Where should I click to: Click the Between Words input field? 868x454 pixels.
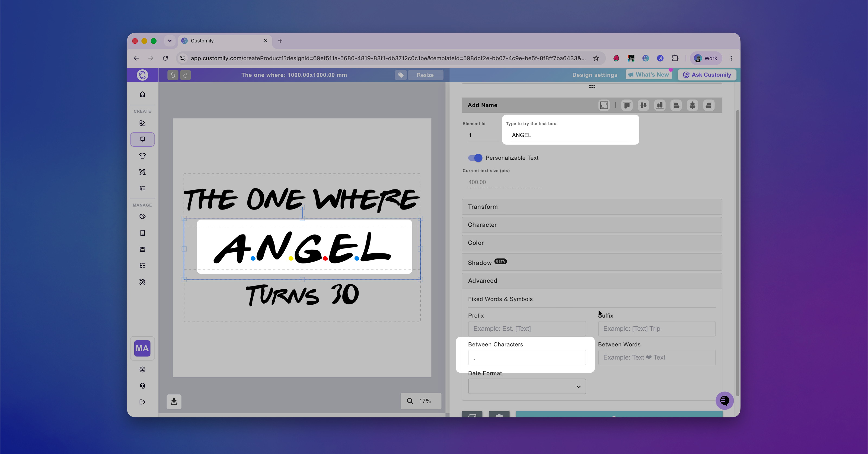pyautogui.click(x=657, y=357)
